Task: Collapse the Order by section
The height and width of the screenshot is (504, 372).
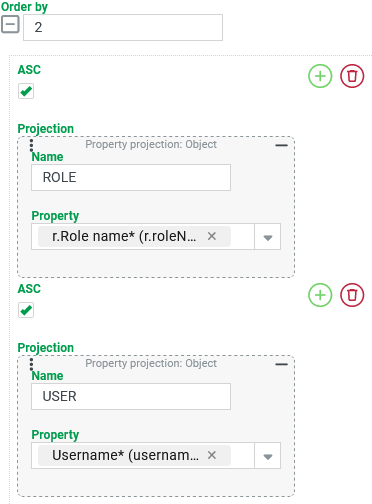Action: (x=10, y=25)
